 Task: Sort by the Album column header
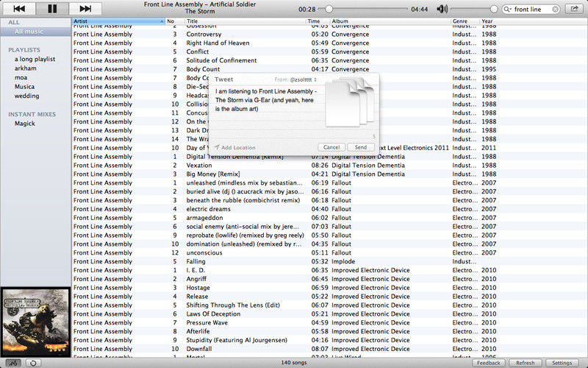pyautogui.click(x=390, y=21)
